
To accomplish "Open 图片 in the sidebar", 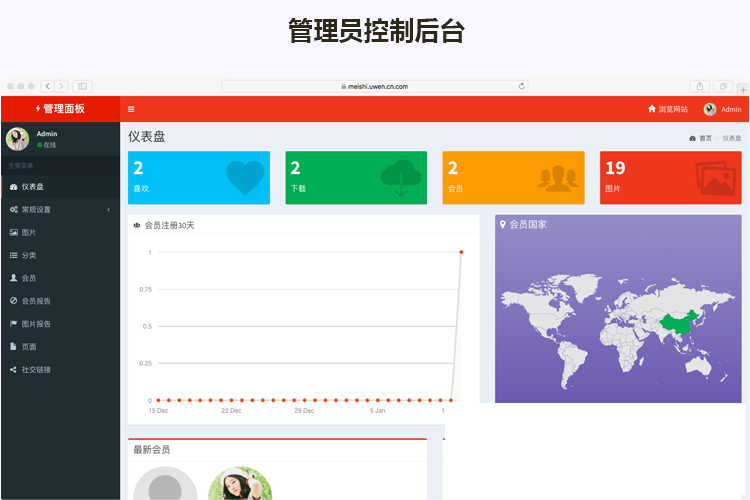I will click(29, 233).
